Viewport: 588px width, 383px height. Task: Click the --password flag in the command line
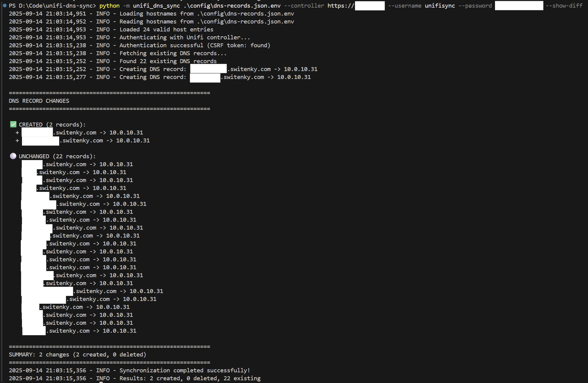point(475,6)
